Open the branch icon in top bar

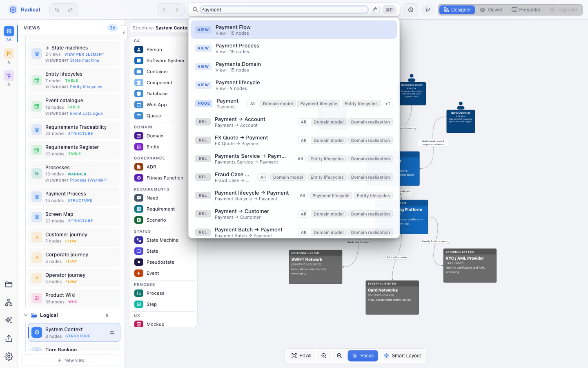click(428, 10)
